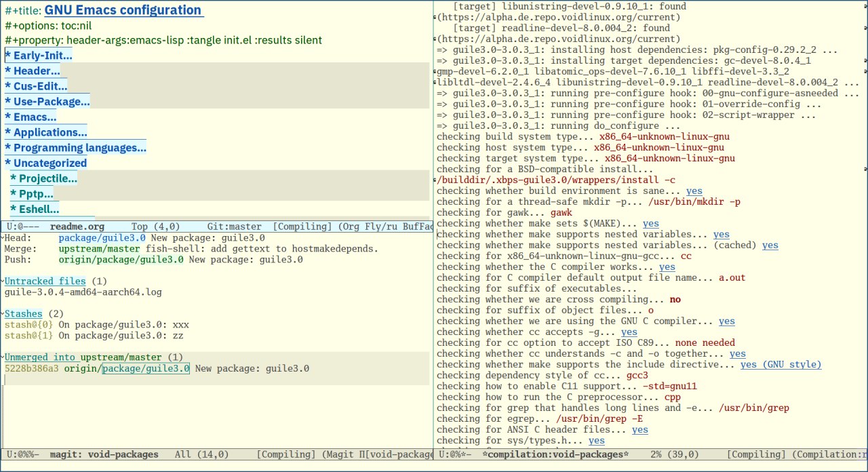Click running do_configure log line
Screen dimensions: 868x472
click(559, 126)
